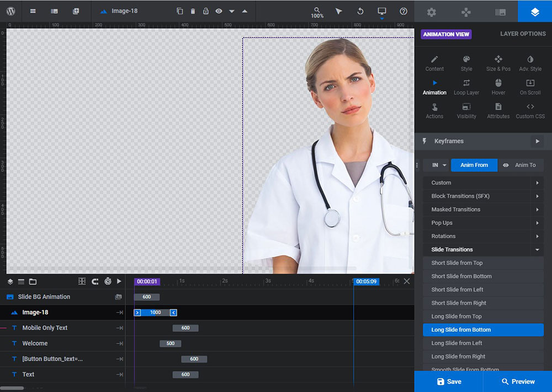Toggle the layer lock icon
The image size is (552, 392).
click(206, 11)
